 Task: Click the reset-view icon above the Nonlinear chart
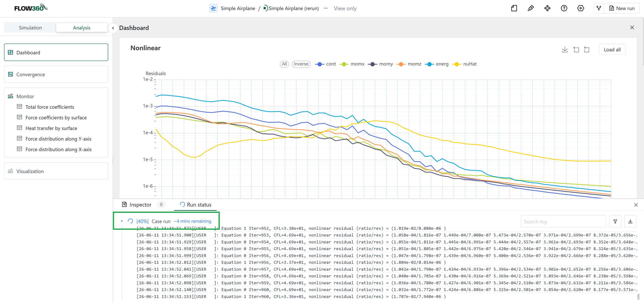click(x=587, y=49)
